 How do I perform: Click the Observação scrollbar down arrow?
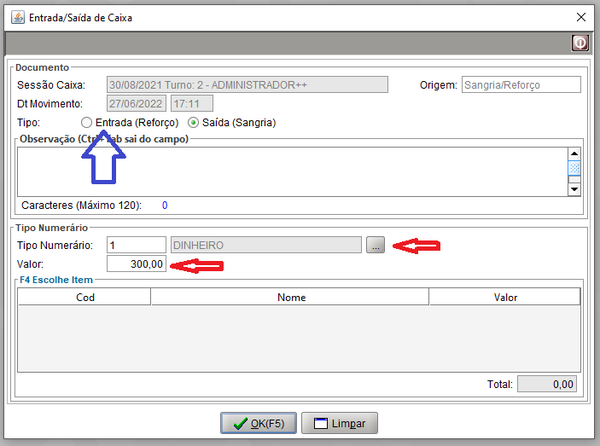coord(574,189)
